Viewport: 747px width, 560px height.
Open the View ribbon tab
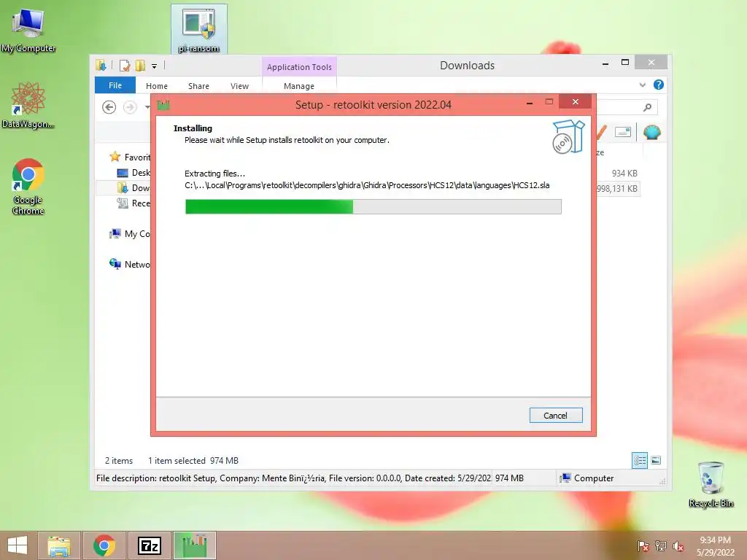pos(239,86)
